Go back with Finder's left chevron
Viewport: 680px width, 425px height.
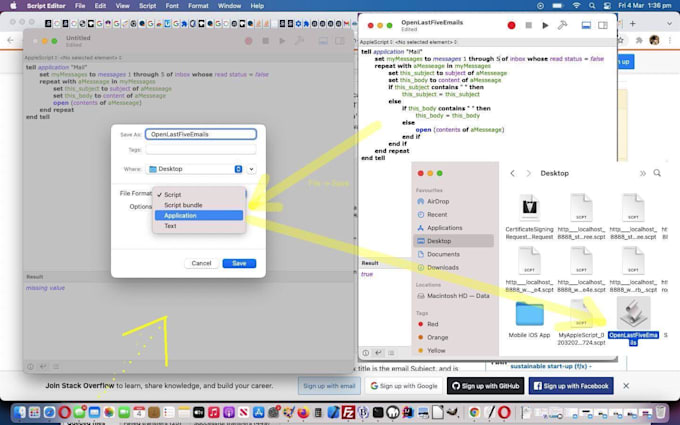point(513,173)
